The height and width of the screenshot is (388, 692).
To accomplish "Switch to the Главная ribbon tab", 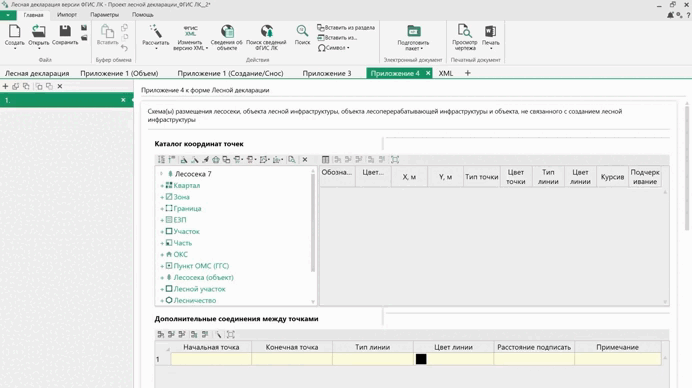I will [34, 15].
